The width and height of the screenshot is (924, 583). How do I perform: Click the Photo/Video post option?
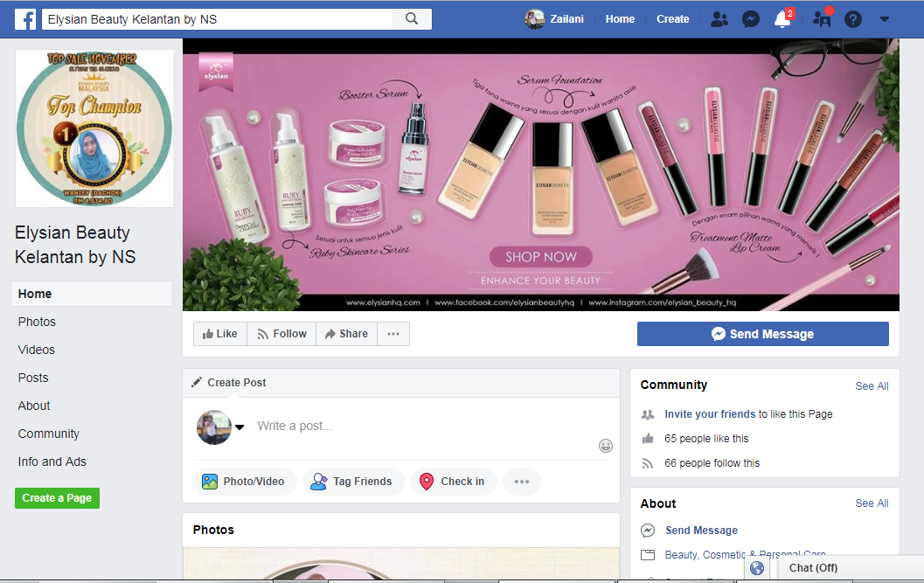pos(245,482)
